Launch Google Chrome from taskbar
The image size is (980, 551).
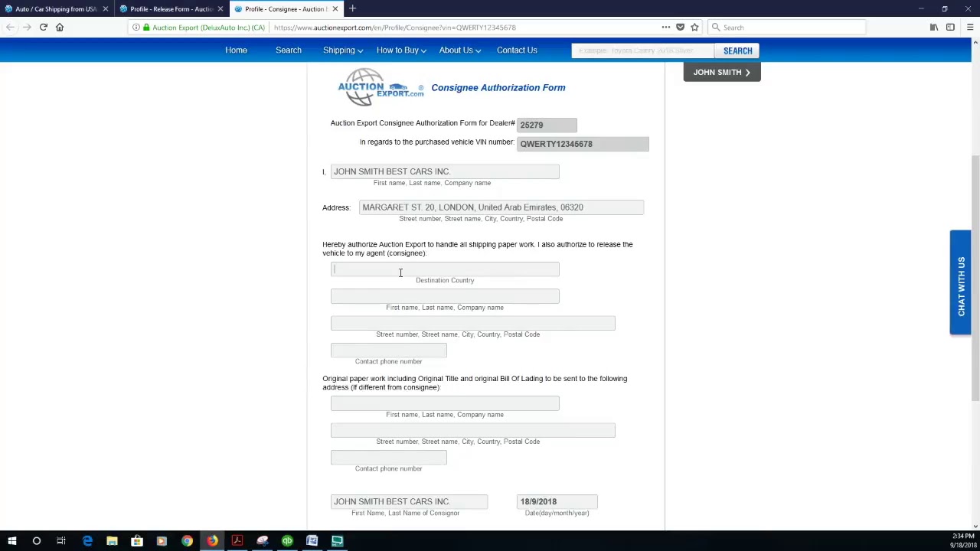click(x=187, y=541)
